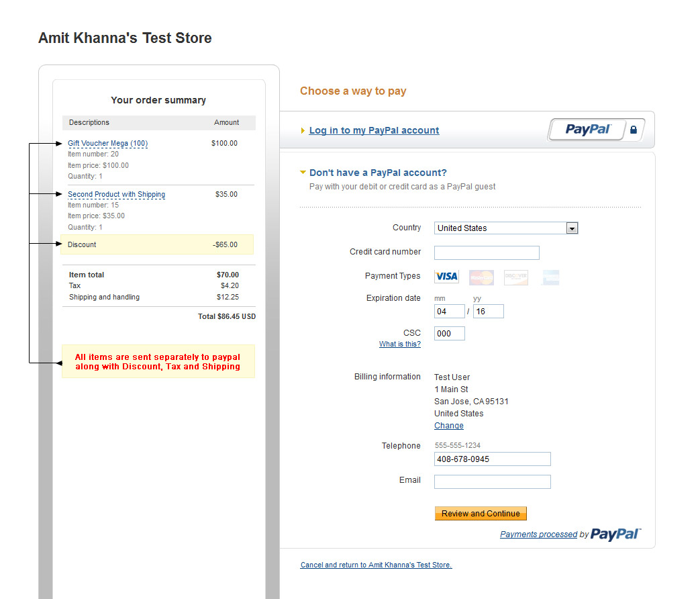Open Gift Voucher Mega (100) item link
The height and width of the screenshot is (599, 700).
pos(107,144)
